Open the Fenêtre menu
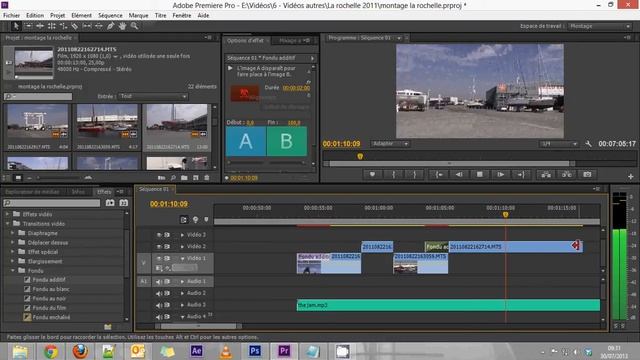The width and height of the screenshot is (640, 360). point(182,16)
